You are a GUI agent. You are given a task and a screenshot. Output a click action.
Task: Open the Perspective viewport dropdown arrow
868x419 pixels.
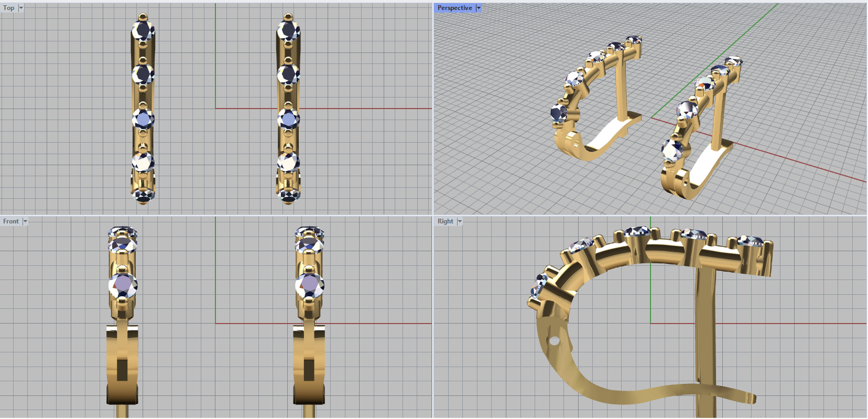pos(478,8)
